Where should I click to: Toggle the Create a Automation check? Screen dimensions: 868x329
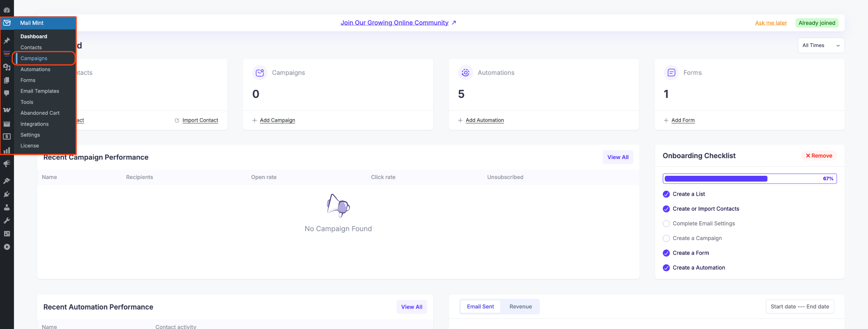666,268
